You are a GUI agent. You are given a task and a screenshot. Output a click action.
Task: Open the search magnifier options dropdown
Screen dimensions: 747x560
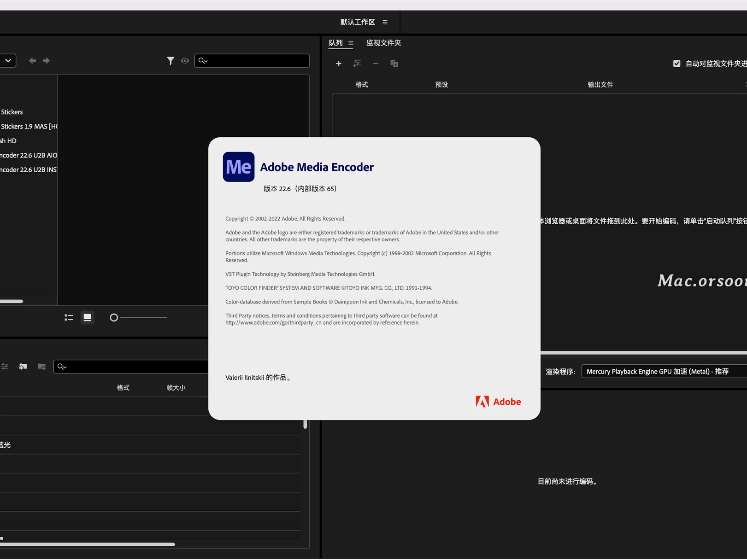[x=203, y=60]
